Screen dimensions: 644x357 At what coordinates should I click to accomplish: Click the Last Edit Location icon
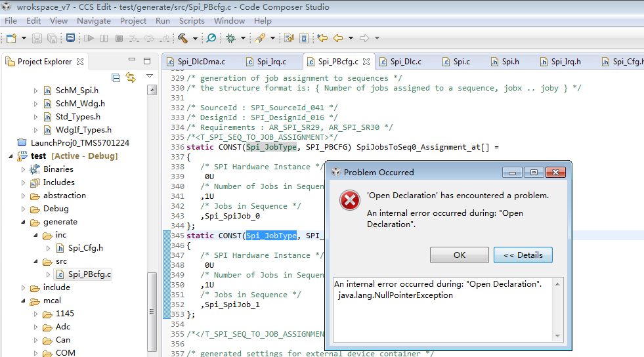pos(322,38)
